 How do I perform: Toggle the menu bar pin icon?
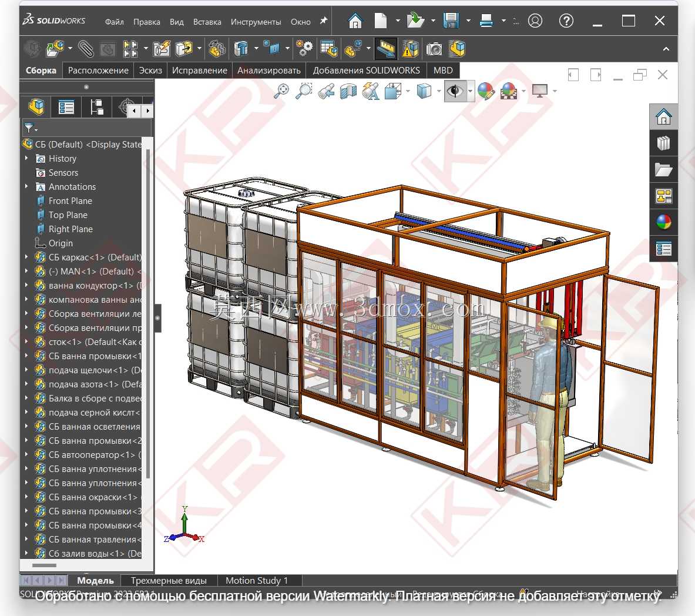(x=324, y=21)
